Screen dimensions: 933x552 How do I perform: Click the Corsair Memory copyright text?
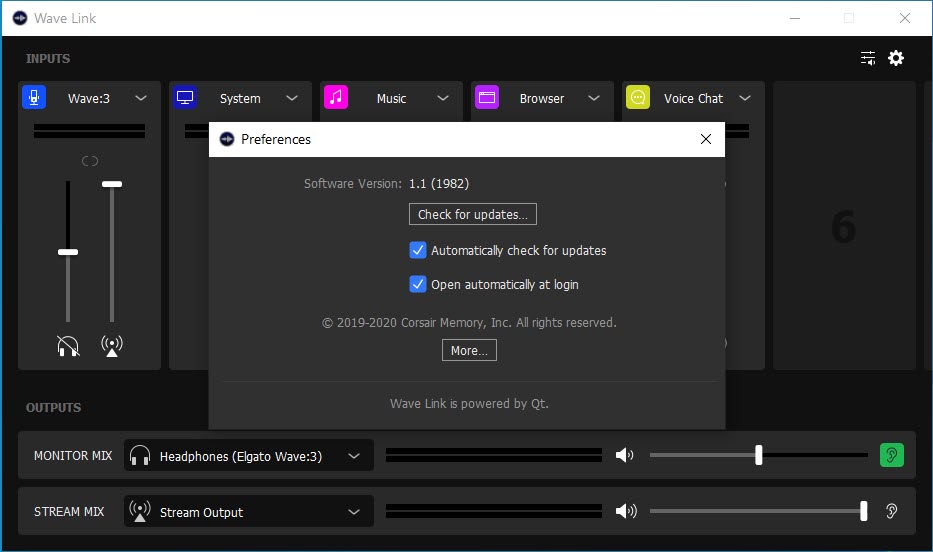click(x=469, y=322)
